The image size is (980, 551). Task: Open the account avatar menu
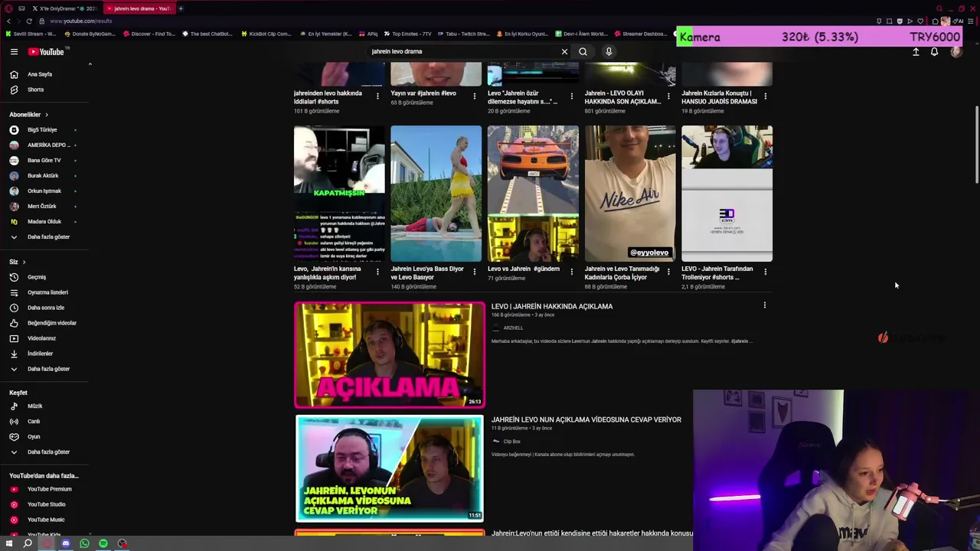click(955, 52)
